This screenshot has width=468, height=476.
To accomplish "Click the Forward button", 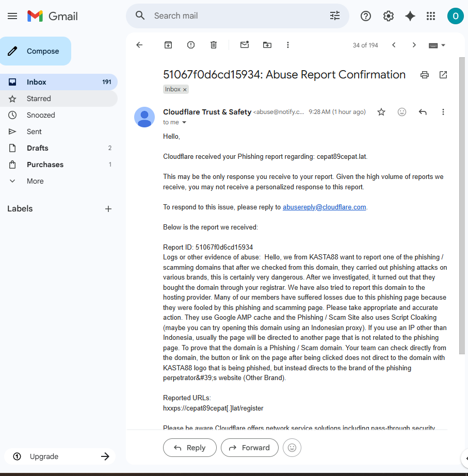I will [250, 448].
